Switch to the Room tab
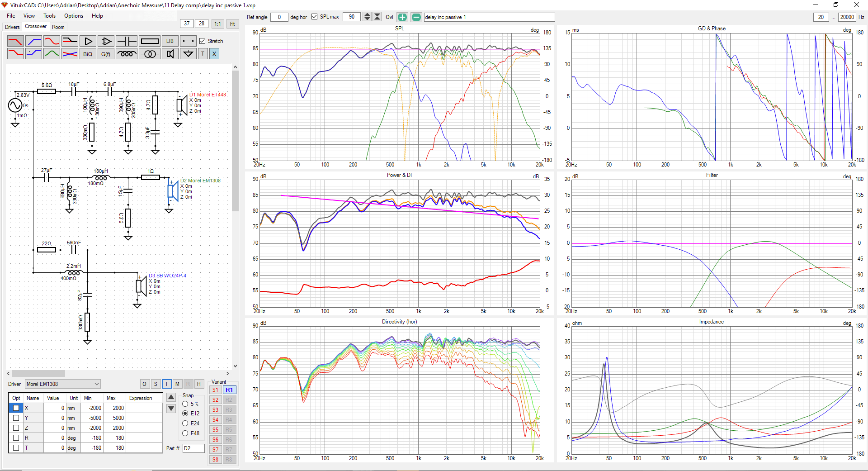 58,27
